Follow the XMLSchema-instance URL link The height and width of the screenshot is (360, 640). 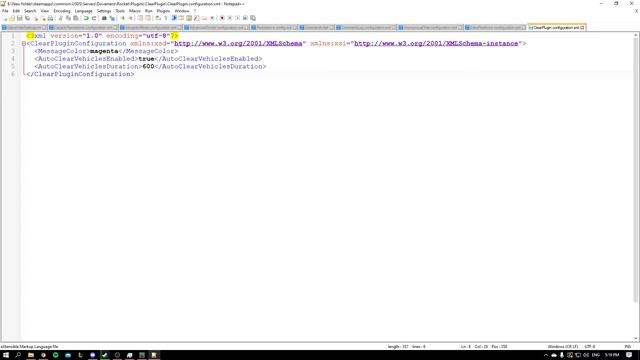coord(436,43)
